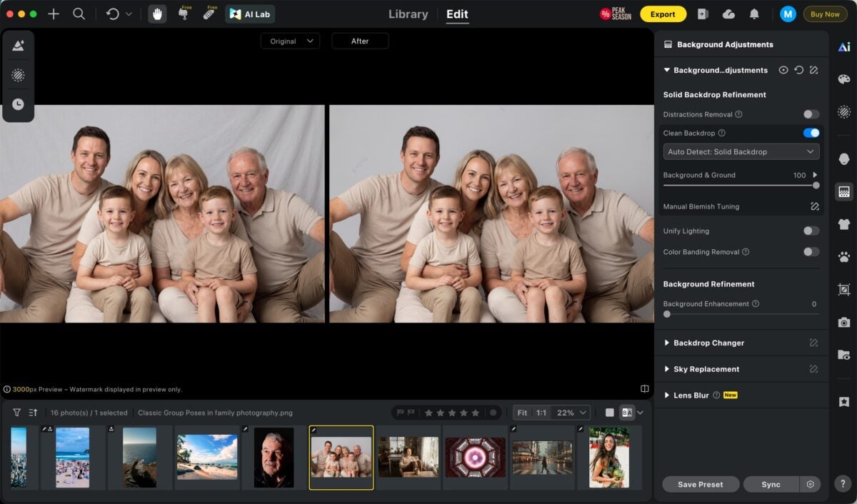Select the elderly man portrait thumbnail
This screenshot has width=857, height=504.
click(274, 458)
